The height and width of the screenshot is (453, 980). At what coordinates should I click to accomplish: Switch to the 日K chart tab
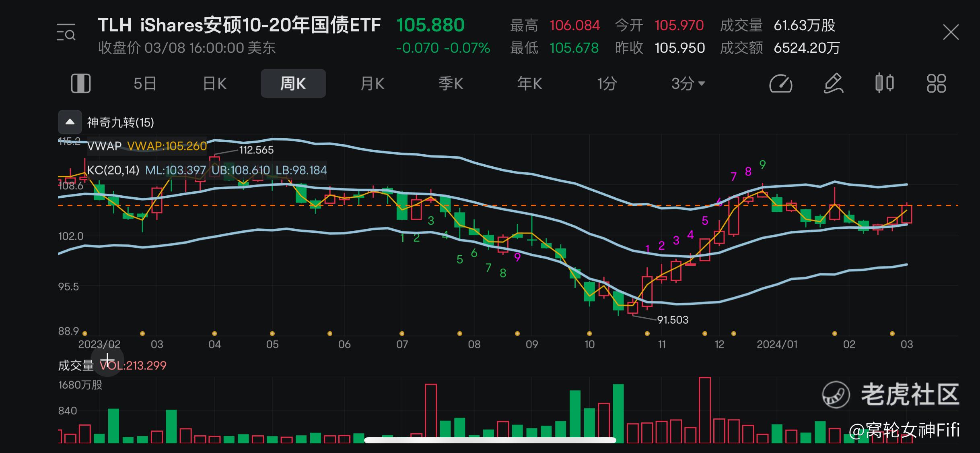[x=215, y=84]
